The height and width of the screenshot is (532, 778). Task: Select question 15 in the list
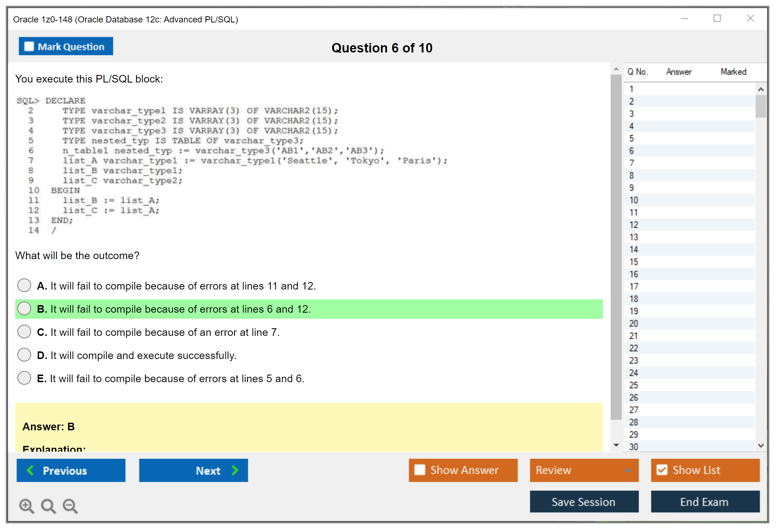coord(634,262)
